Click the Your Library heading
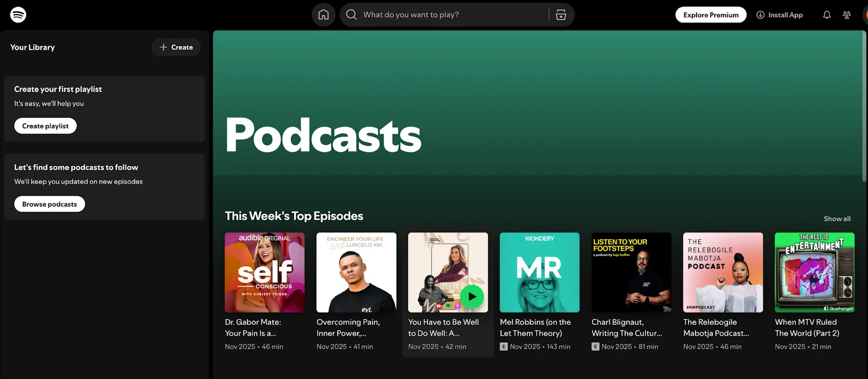 coord(33,47)
